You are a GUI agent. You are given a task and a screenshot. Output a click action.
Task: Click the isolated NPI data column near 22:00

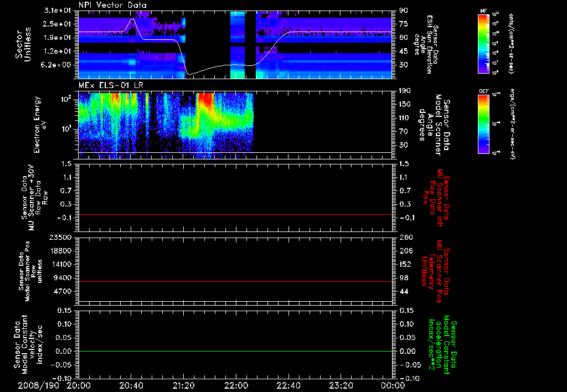tap(238, 45)
